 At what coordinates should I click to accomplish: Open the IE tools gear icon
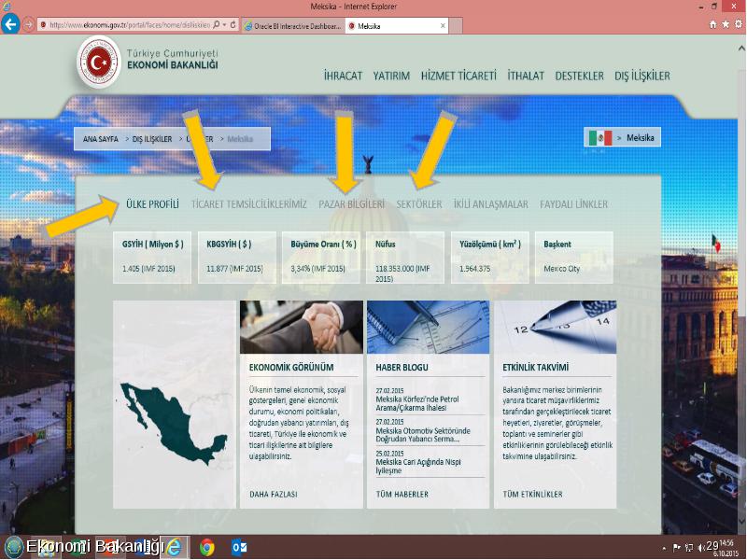point(739,24)
